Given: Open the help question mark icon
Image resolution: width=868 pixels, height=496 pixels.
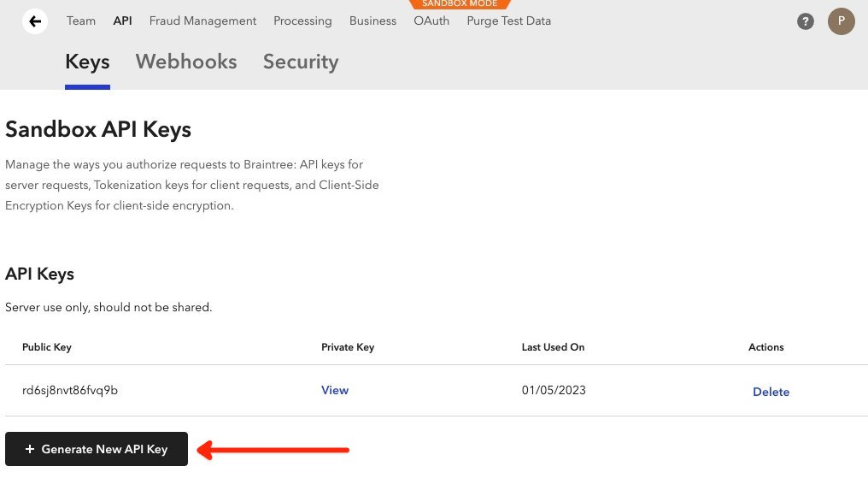Looking at the screenshot, I should coord(806,21).
